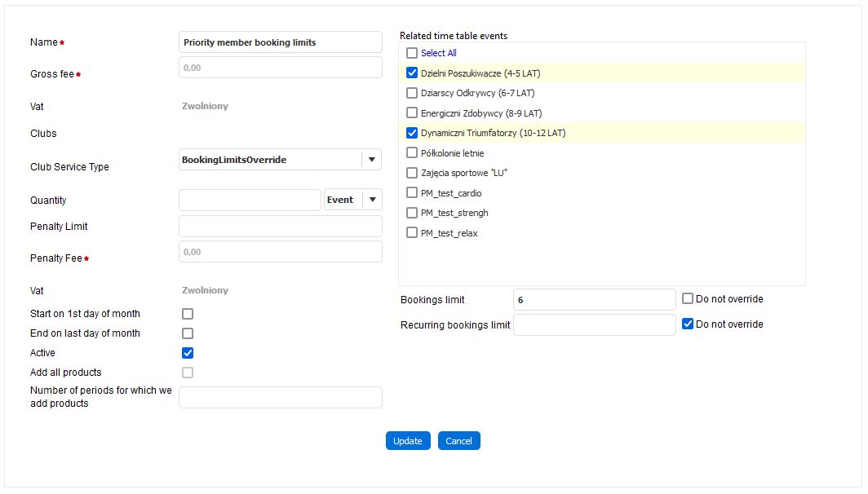Uncheck Do not override for Recurring bookings limit

pos(688,324)
